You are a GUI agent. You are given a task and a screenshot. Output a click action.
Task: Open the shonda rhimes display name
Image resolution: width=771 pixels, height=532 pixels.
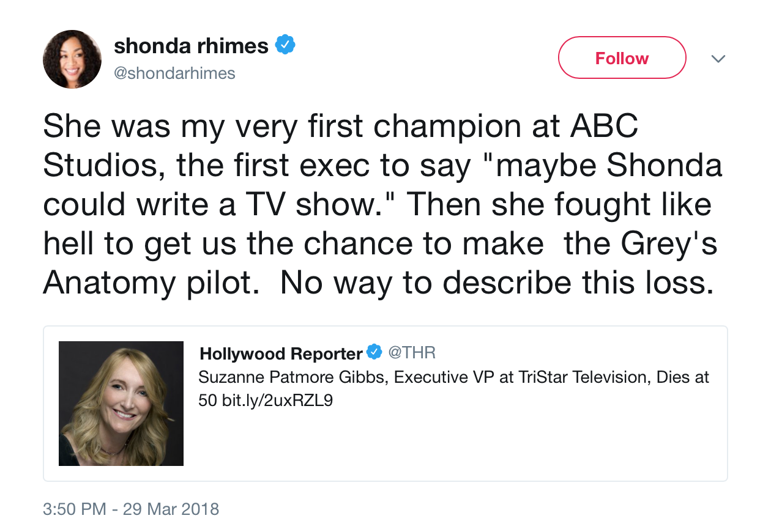pyautogui.click(x=191, y=45)
